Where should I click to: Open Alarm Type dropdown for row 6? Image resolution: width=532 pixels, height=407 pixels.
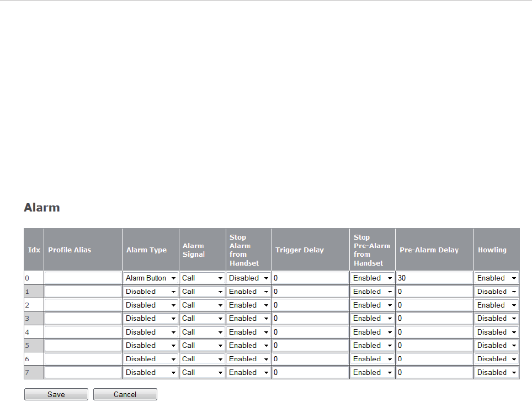[150, 359]
